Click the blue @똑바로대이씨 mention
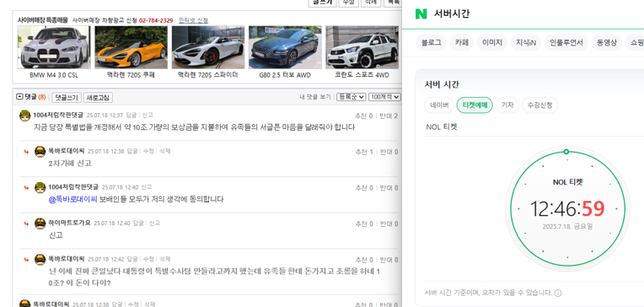 pyautogui.click(x=72, y=199)
